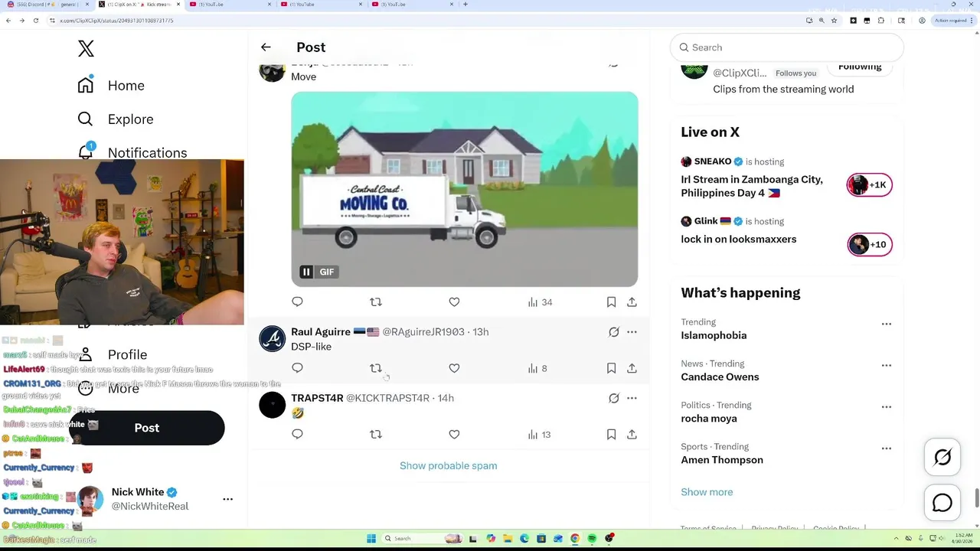Focus the X Search field

pos(787,47)
